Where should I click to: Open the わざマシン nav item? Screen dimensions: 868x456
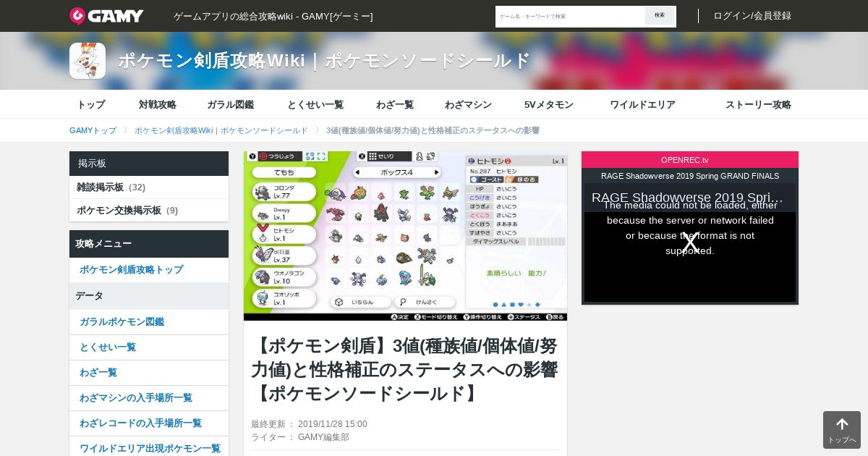coord(468,104)
